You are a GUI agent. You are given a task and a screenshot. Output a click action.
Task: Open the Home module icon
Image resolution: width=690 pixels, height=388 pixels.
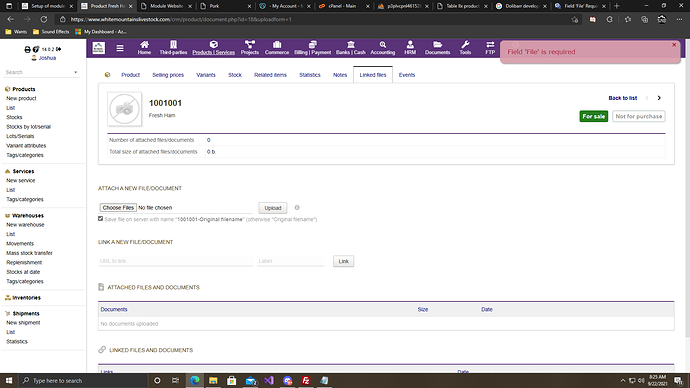(x=144, y=44)
